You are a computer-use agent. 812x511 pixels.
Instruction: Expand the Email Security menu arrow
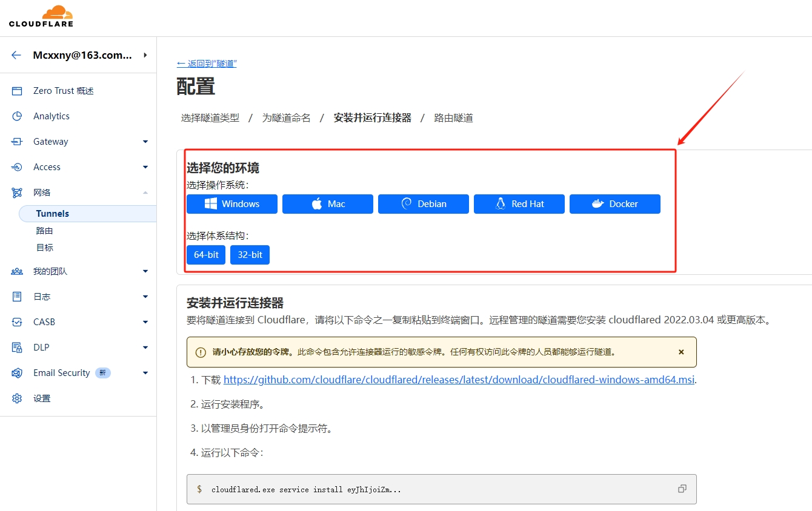[x=145, y=373]
